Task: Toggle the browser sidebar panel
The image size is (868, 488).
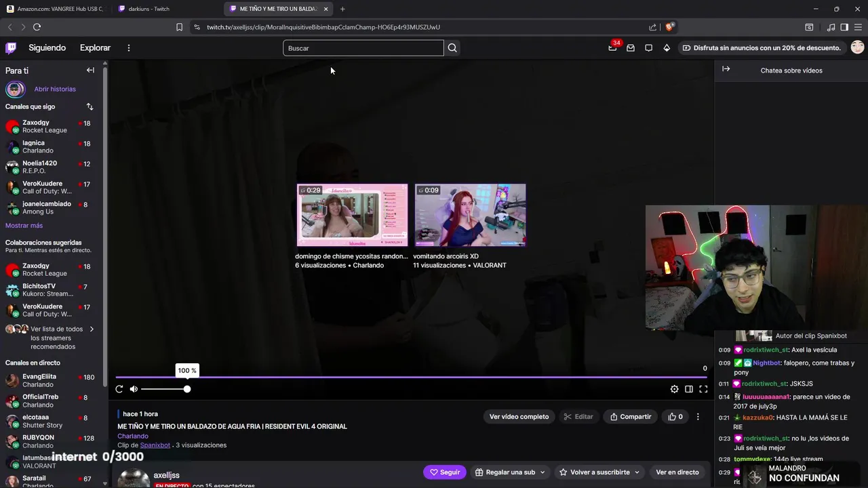Action: point(844,27)
